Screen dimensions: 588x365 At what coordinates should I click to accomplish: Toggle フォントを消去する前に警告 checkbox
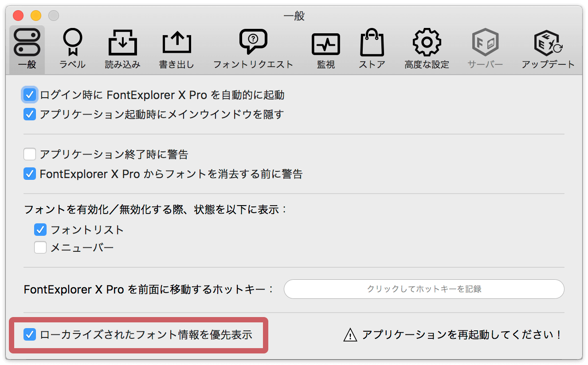coord(30,174)
